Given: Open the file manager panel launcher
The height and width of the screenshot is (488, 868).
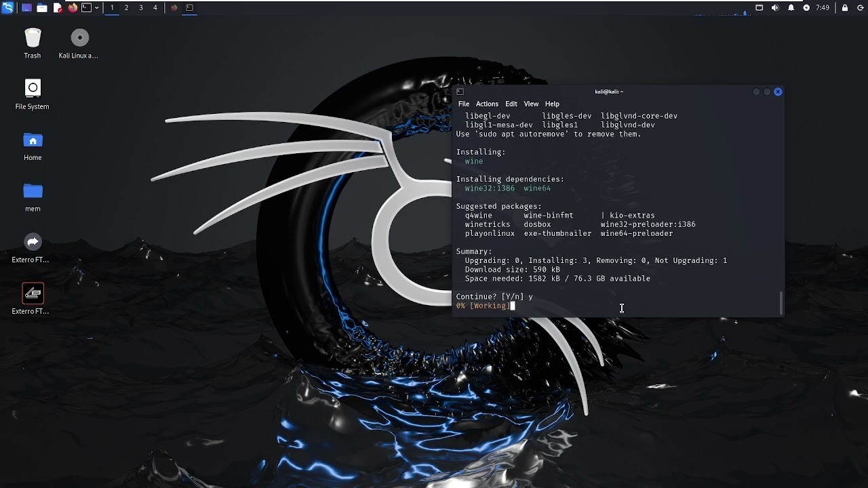Looking at the screenshot, I should (42, 7).
